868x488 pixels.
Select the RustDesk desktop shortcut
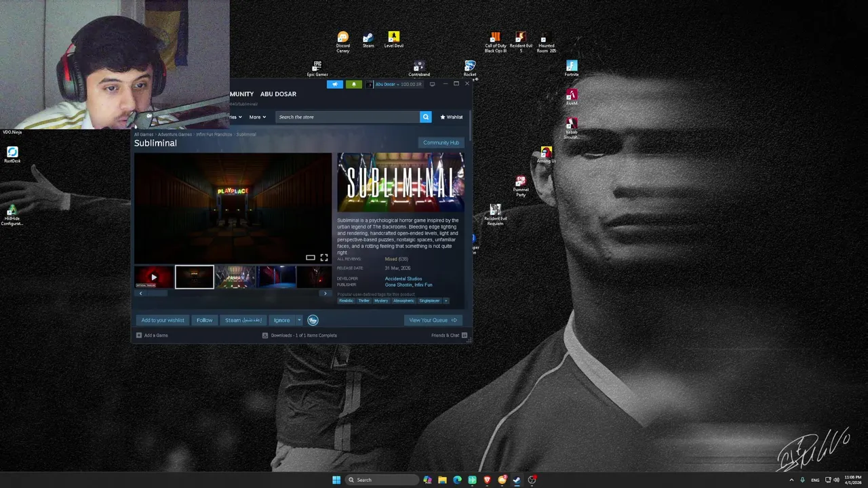pos(12,155)
